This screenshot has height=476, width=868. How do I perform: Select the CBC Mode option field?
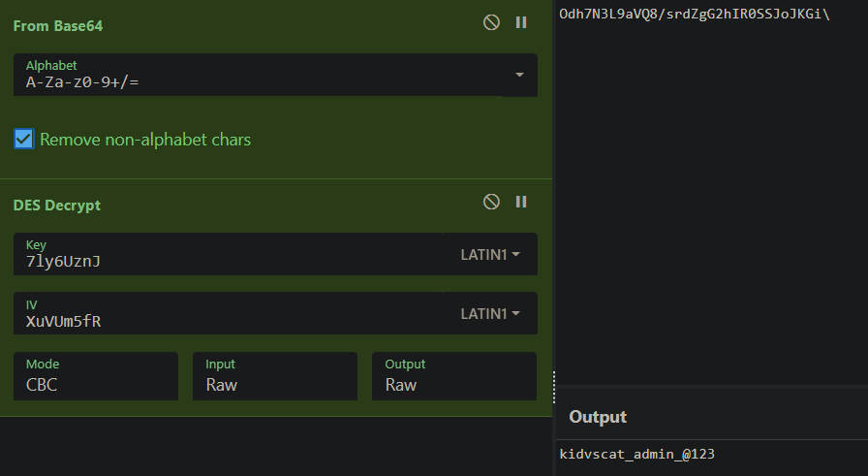click(x=96, y=376)
